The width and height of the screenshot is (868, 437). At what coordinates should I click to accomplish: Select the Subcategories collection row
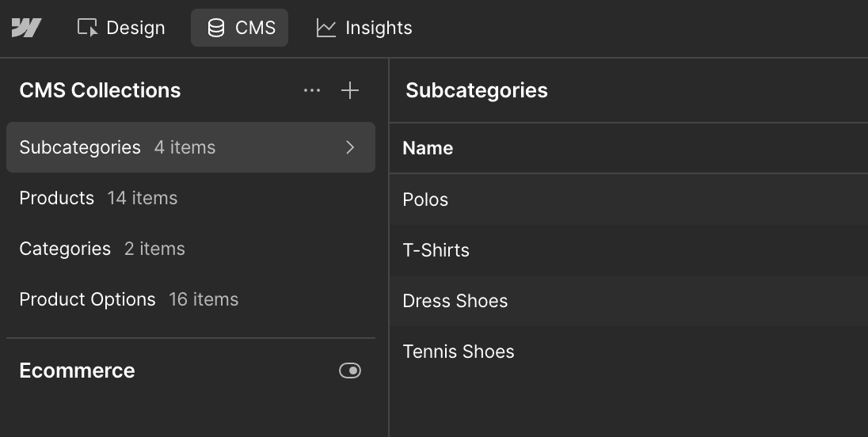(x=117, y=147)
